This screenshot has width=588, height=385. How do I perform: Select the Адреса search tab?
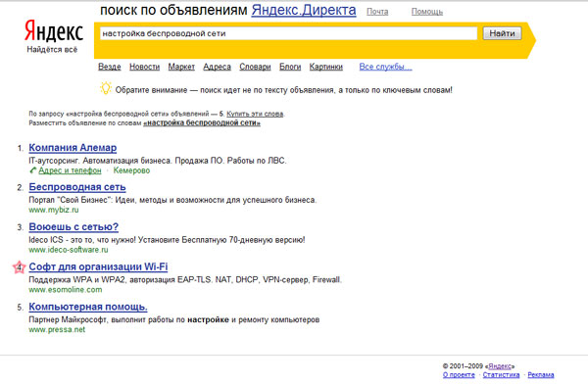click(218, 67)
